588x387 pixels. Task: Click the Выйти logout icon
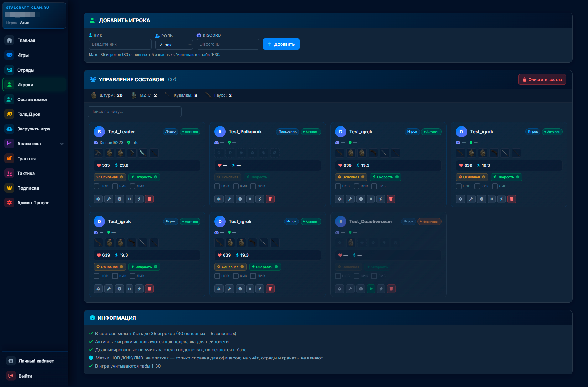tap(11, 376)
